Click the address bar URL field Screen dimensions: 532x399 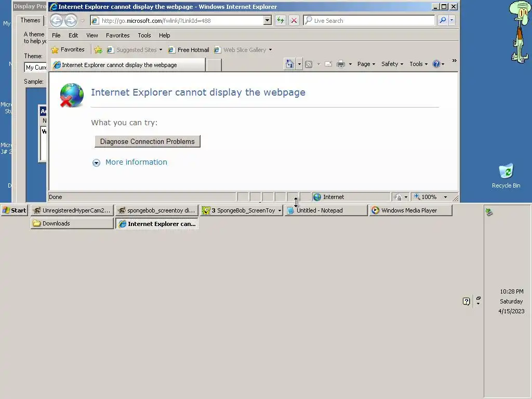[182, 20]
